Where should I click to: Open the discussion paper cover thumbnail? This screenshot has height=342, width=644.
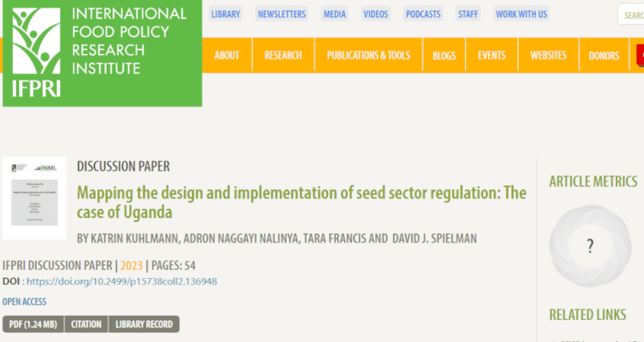(x=34, y=198)
